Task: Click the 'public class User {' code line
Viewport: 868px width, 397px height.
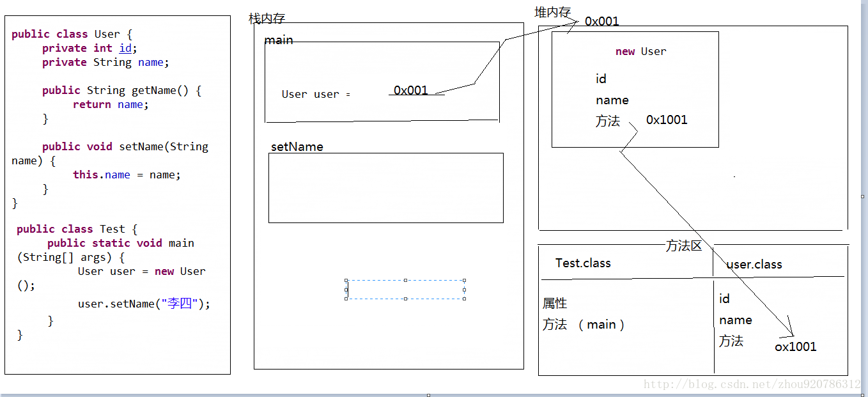Action: click(72, 35)
